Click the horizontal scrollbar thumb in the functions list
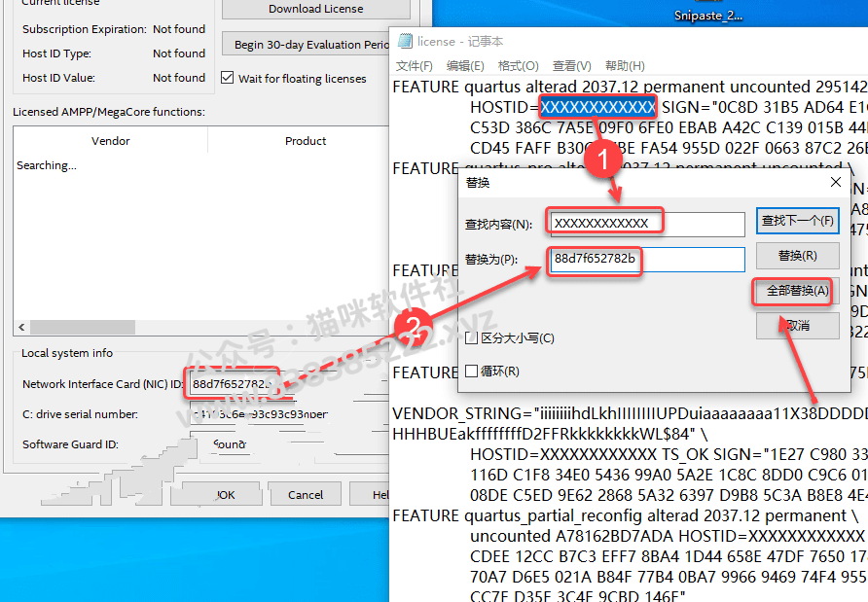Screen dimensions: 868x602 point(83,328)
